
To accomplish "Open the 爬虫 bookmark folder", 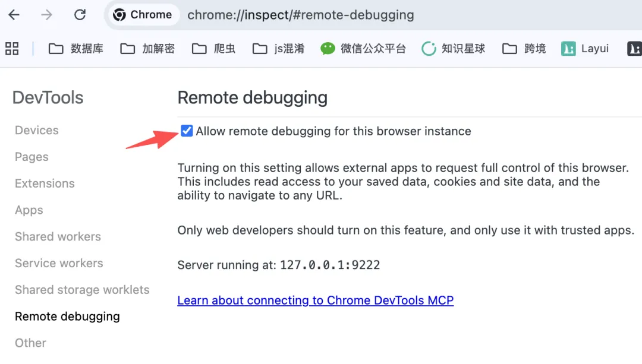I will point(214,49).
